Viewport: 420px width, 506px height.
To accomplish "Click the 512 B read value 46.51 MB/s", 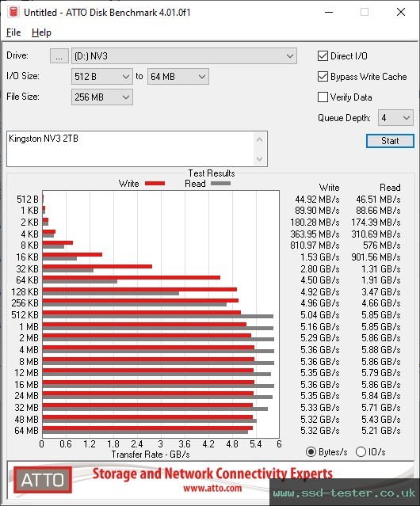I will tap(378, 200).
